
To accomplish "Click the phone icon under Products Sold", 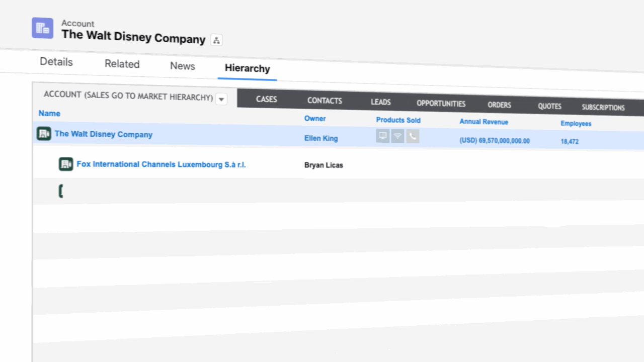I will point(413,136).
